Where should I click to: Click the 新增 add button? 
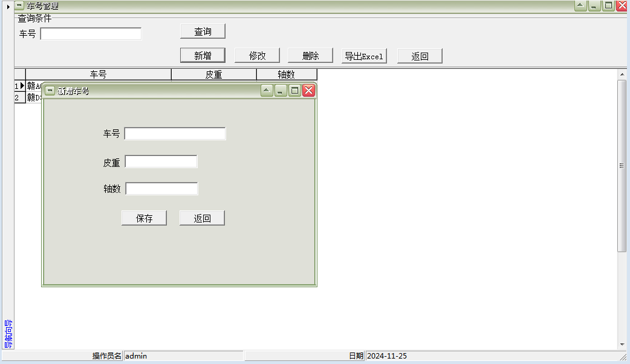203,55
